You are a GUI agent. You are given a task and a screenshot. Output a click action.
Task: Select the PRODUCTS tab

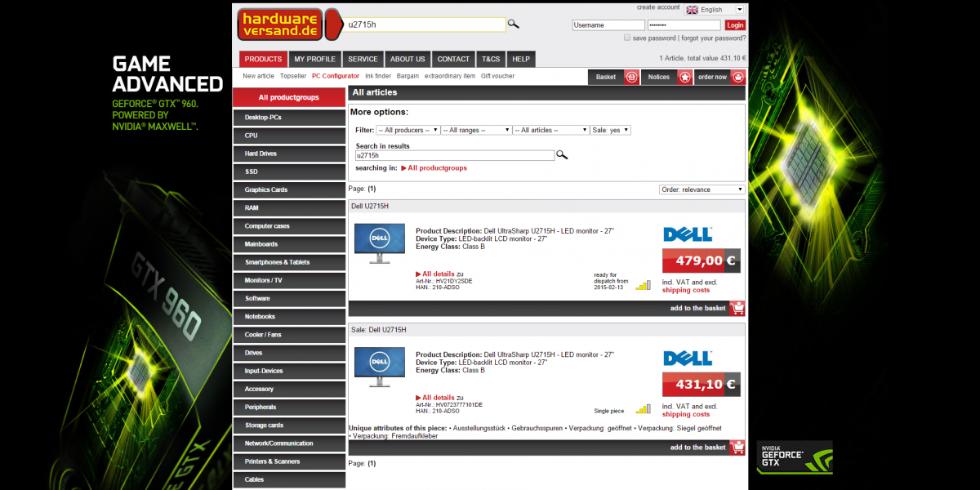[x=263, y=59]
